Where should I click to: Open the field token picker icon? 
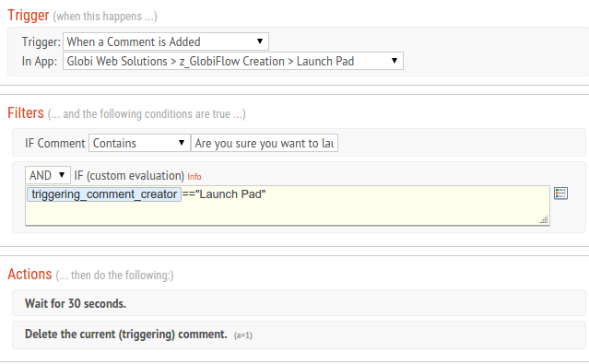point(560,194)
